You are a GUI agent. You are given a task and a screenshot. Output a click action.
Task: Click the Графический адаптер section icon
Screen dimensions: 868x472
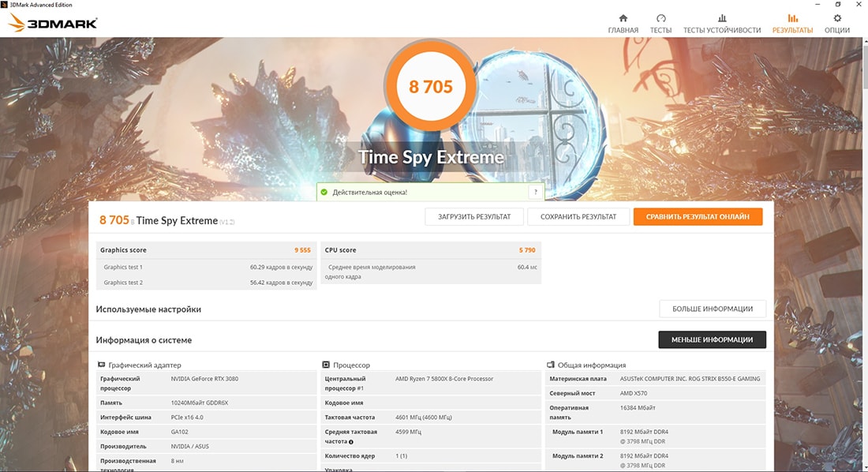pyautogui.click(x=101, y=365)
